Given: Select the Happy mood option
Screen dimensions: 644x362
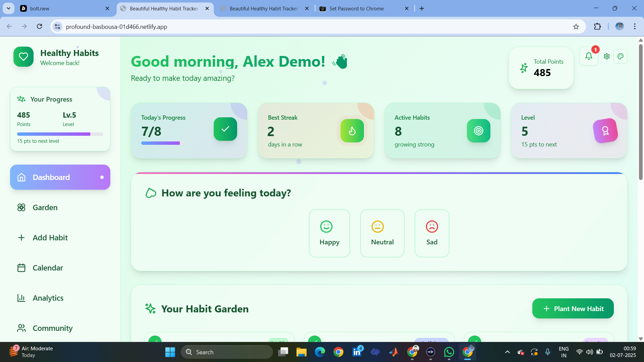Looking at the screenshot, I should 329,233.
